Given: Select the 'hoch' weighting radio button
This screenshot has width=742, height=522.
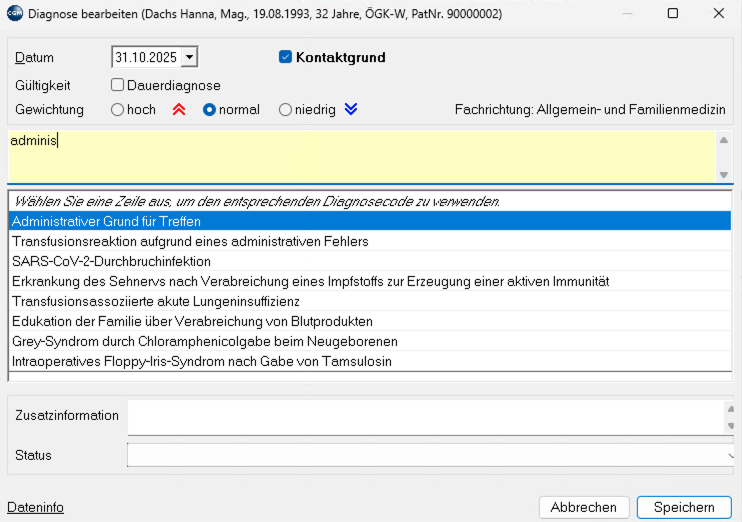Looking at the screenshot, I should pos(118,110).
